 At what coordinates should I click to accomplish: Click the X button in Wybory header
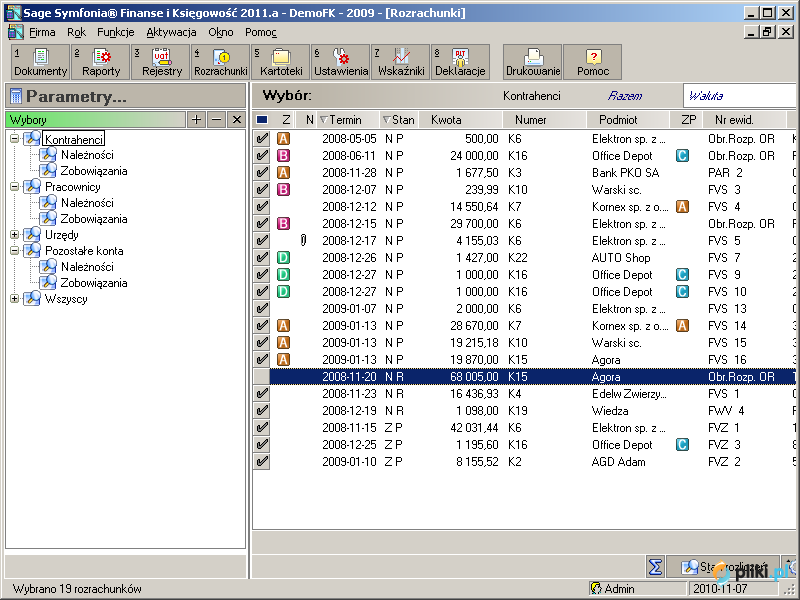pyautogui.click(x=236, y=120)
